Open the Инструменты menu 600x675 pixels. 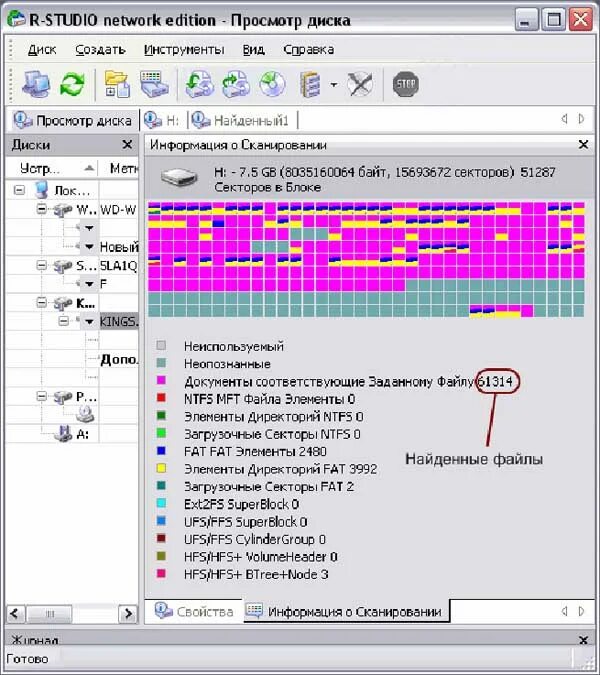(184, 50)
